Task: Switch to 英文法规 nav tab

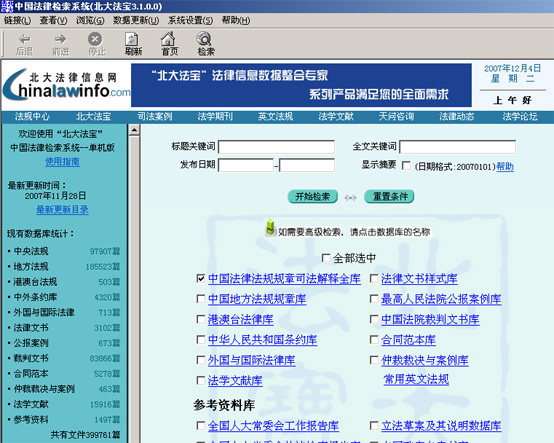Action: (x=275, y=117)
